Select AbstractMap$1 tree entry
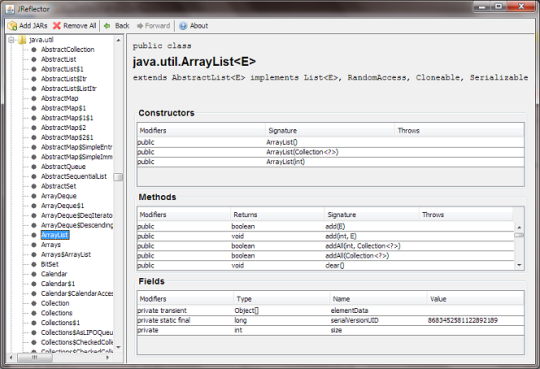540x369 pixels. (63, 108)
